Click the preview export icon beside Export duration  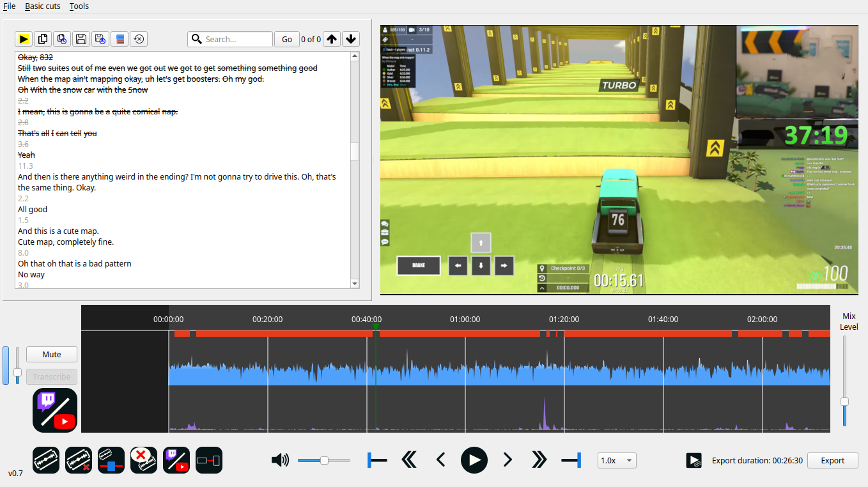[x=694, y=460]
